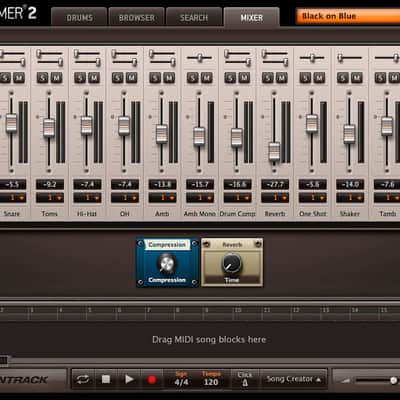Select the Mixer tab
This screenshot has height=400, width=400.
(252, 18)
